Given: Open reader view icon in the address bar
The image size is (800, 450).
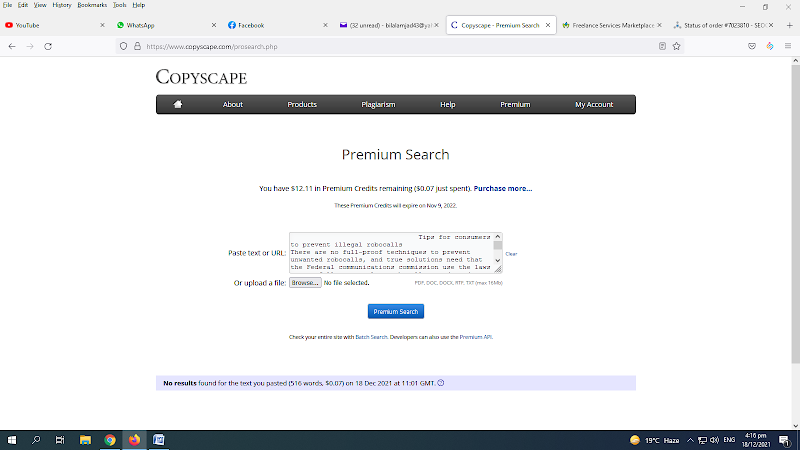Looking at the screenshot, I should [662, 46].
